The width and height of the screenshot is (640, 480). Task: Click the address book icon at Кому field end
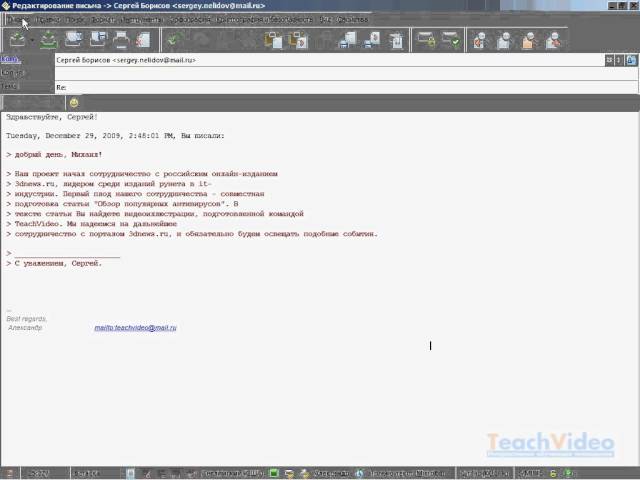pyautogui.click(x=631, y=60)
